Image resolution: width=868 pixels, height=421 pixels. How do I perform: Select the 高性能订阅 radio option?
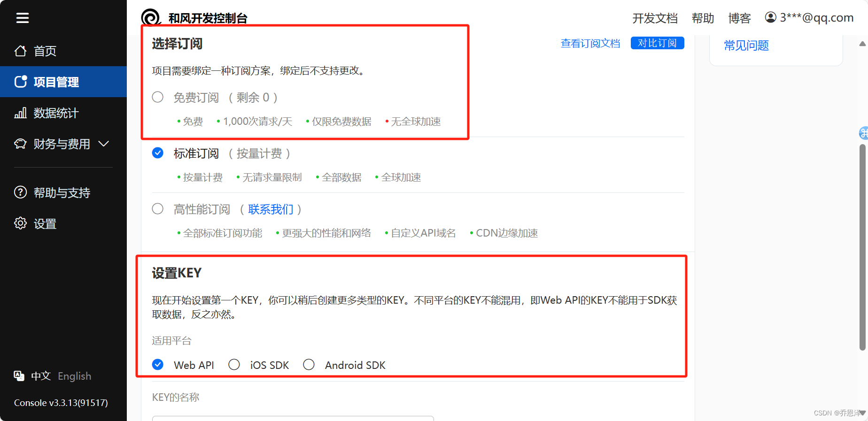point(158,209)
